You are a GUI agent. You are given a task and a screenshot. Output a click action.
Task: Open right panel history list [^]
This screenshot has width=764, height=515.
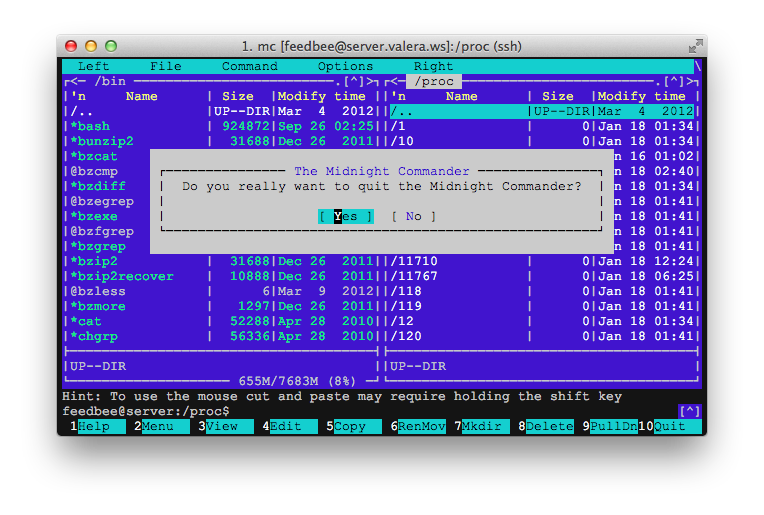pos(674,81)
